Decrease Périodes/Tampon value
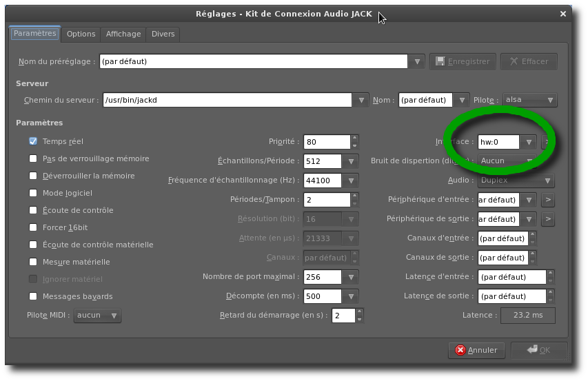Image resolution: width=588 pixels, height=381 pixels. point(354,203)
